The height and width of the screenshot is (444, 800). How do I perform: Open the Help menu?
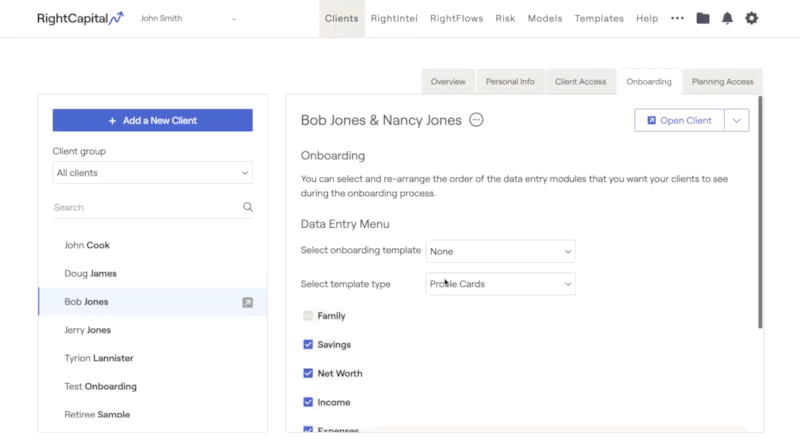[x=647, y=18]
